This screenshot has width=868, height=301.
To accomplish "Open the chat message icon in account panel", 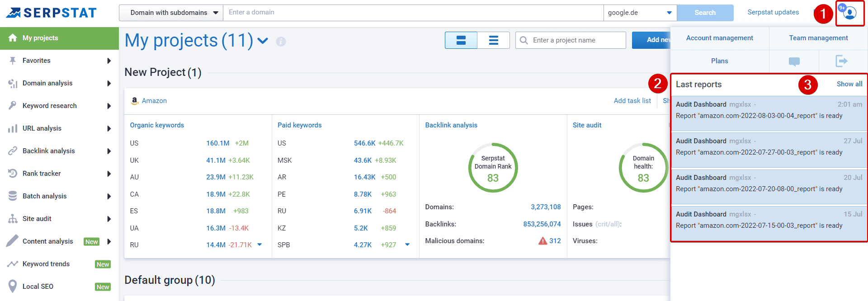I will (x=794, y=61).
